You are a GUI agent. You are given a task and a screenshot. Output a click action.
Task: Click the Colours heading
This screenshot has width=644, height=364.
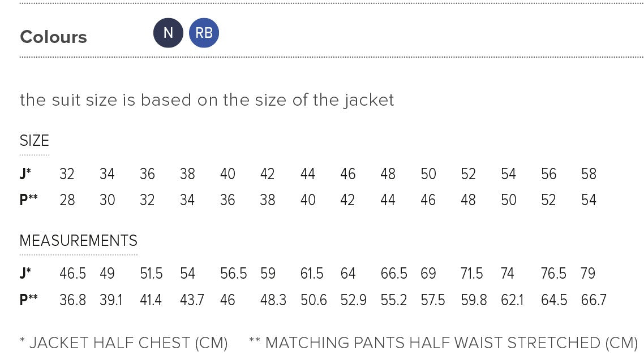tap(53, 37)
